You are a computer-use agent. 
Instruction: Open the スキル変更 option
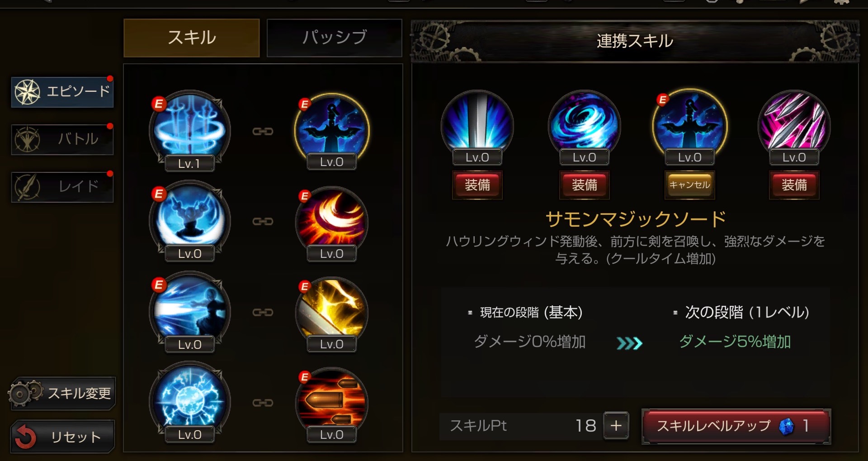(x=62, y=393)
